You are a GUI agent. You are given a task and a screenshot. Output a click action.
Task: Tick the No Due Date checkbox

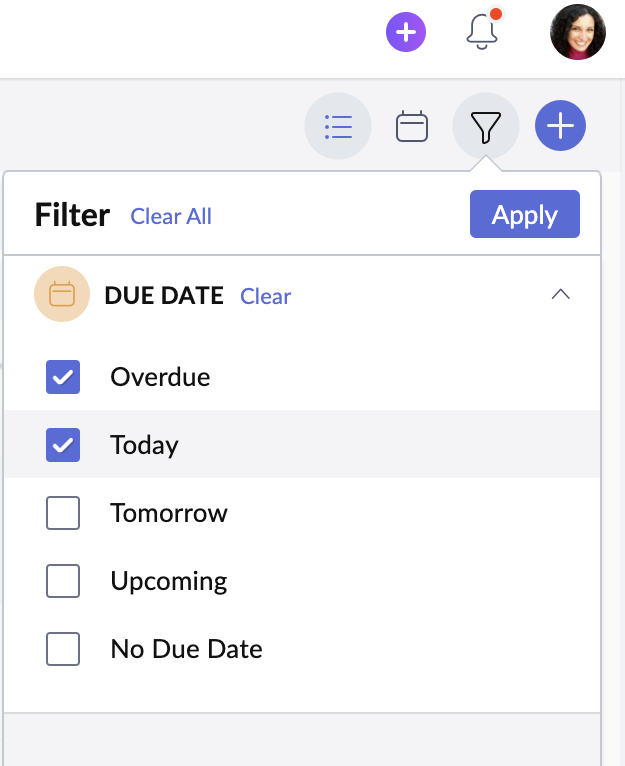click(63, 649)
